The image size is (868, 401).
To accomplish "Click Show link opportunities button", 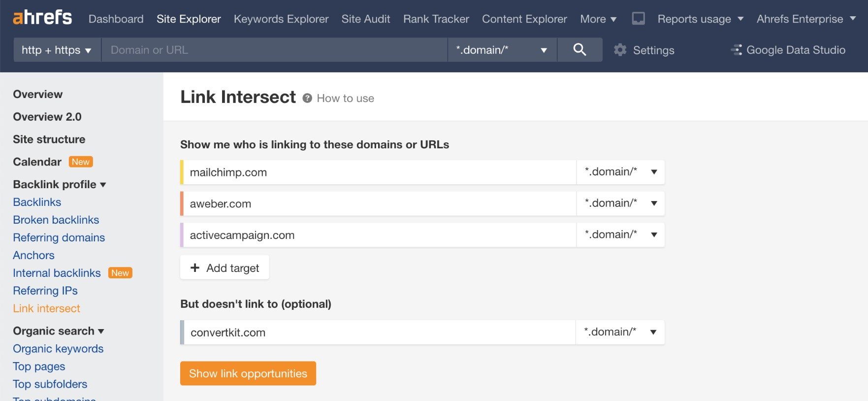I will 248,373.
